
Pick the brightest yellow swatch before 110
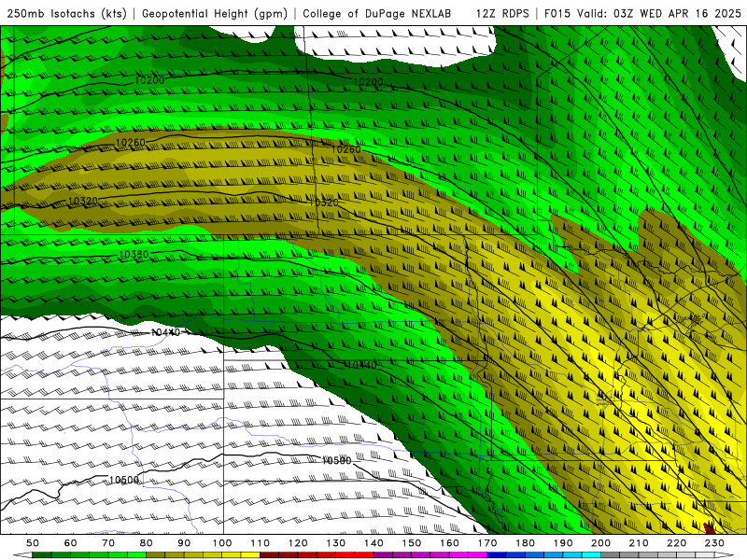pyautogui.click(x=250, y=554)
